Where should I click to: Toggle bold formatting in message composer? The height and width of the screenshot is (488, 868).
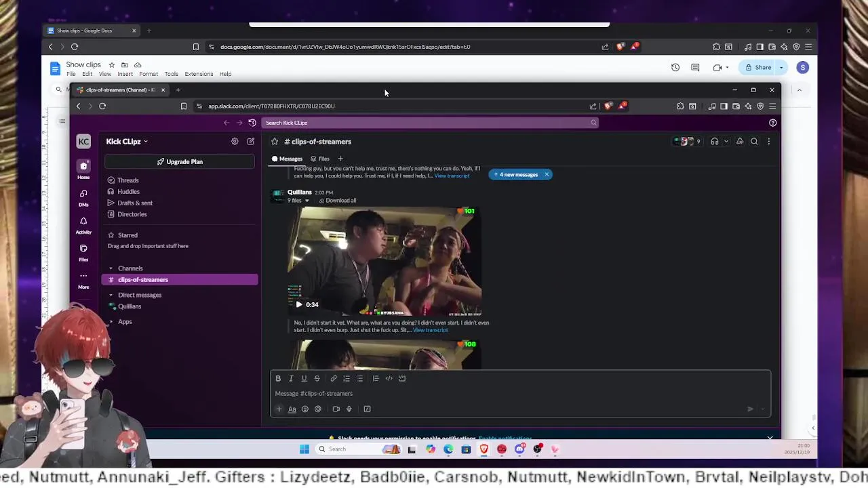tap(278, 378)
